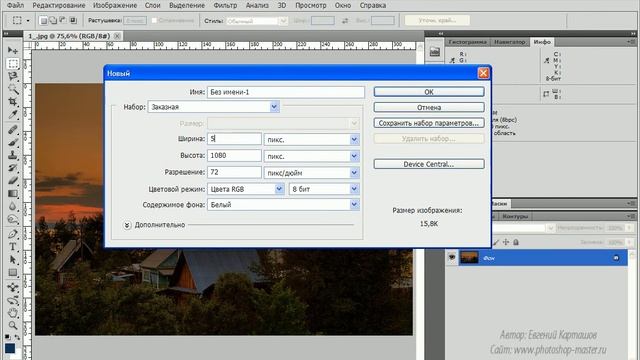Select the Horizontal Type tool
640x360 pixels.
coord(13,247)
